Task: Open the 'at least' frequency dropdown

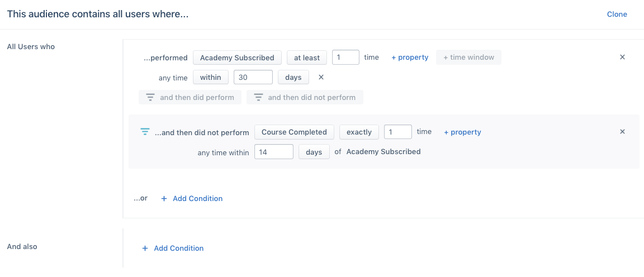Action: tap(307, 58)
